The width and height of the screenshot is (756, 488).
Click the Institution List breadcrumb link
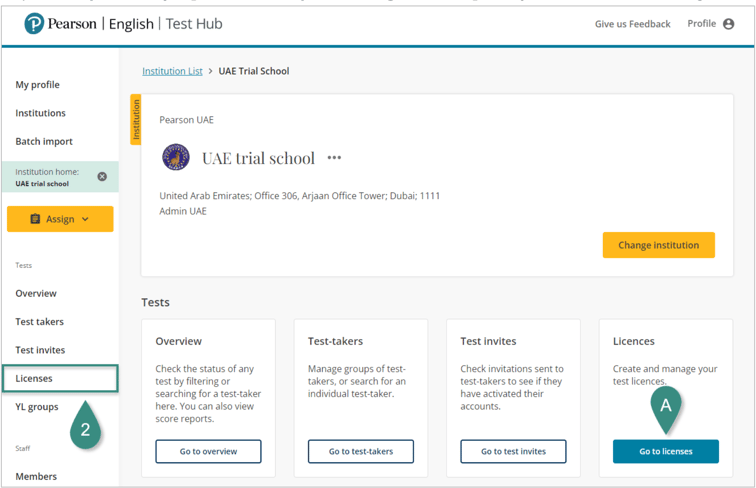(x=172, y=71)
